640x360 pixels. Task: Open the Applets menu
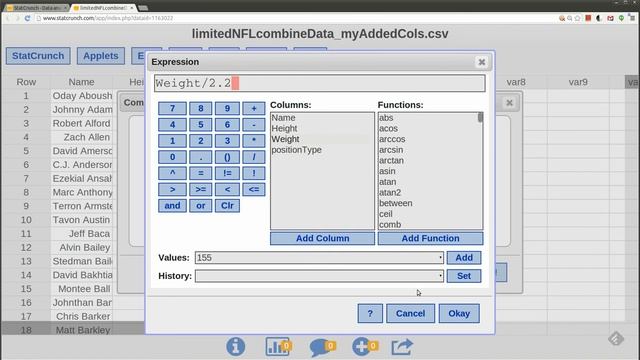pyautogui.click(x=101, y=56)
